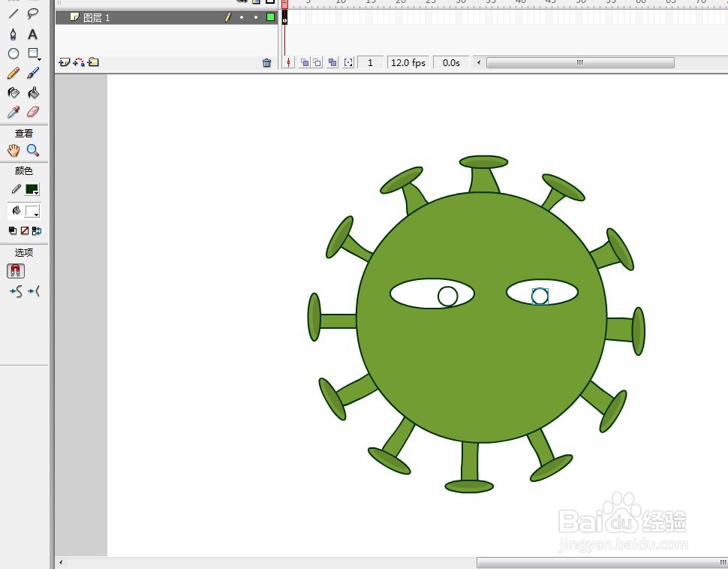The width and height of the screenshot is (728, 569).
Task: Select the 图层 1 layer
Action: pyautogui.click(x=166, y=18)
